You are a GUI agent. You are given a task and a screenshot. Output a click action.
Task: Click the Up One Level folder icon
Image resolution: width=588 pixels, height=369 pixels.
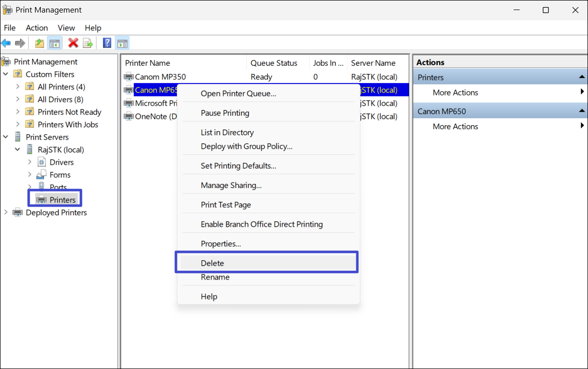(39, 43)
